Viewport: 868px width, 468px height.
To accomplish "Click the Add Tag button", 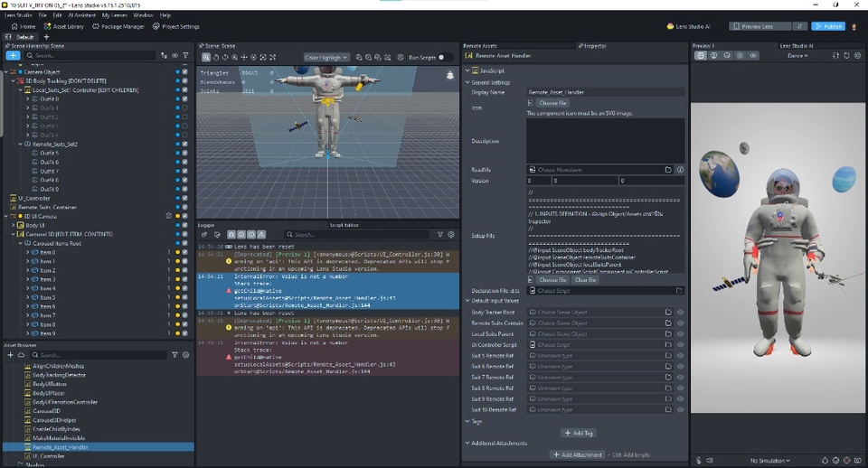I will pyautogui.click(x=578, y=433).
